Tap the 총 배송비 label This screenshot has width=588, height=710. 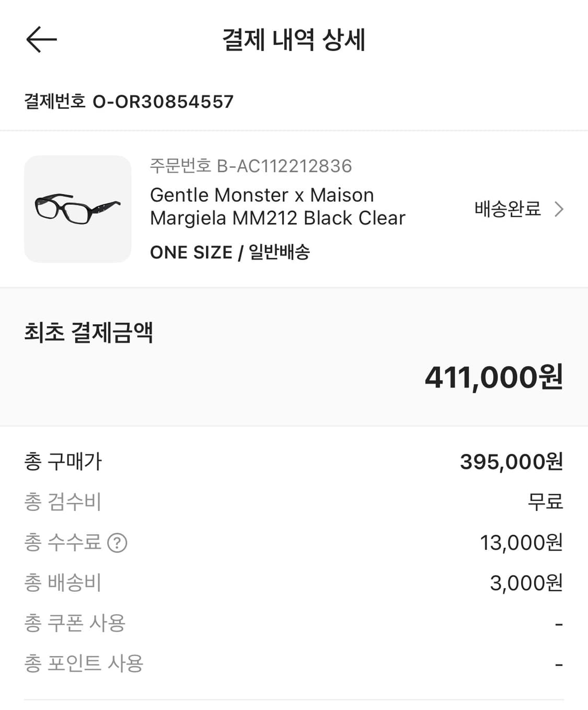pos(63,583)
